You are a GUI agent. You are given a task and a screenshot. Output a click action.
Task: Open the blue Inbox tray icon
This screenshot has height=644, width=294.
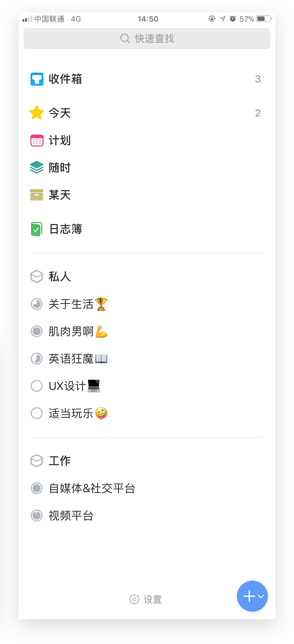pyautogui.click(x=37, y=79)
